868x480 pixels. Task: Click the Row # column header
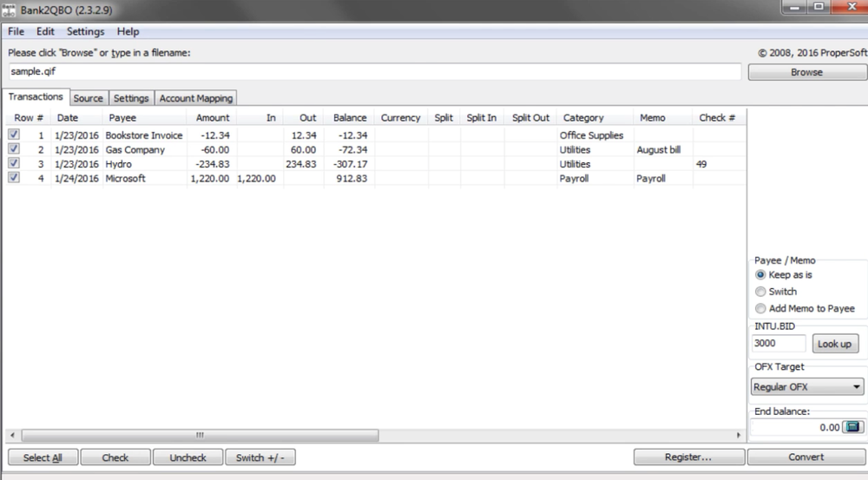pyautogui.click(x=29, y=117)
